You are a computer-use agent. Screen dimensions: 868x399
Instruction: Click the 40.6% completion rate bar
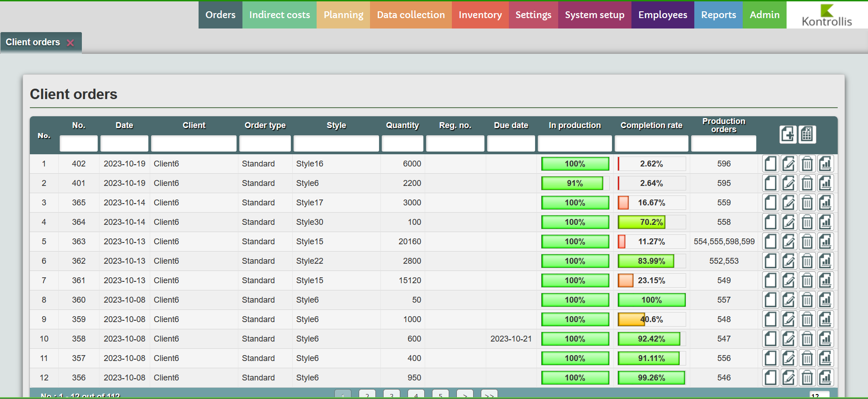point(651,319)
